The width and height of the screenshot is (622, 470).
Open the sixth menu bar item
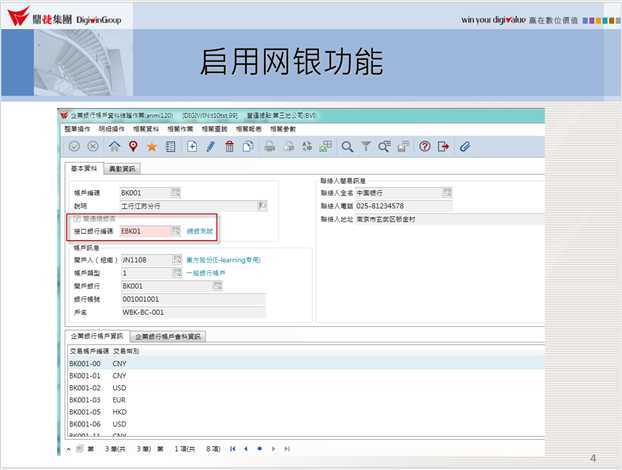click(249, 129)
